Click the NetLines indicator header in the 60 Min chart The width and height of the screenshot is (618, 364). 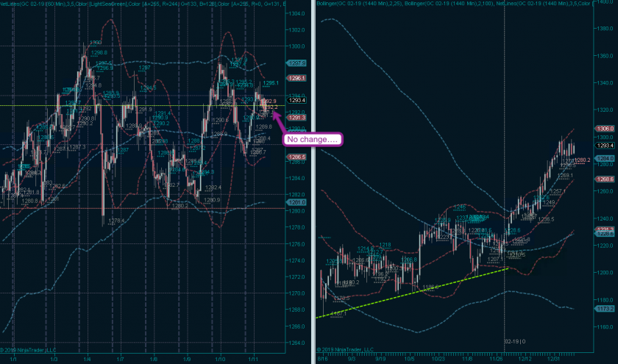point(142,4)
